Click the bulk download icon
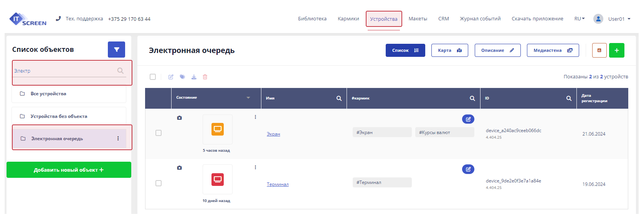 (194, 77)
